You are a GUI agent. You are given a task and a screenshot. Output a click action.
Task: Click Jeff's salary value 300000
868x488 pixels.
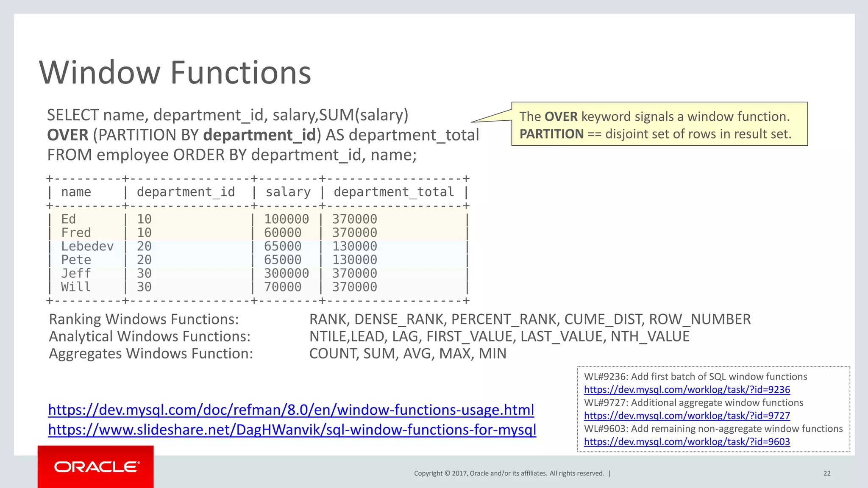click(287, 273)
